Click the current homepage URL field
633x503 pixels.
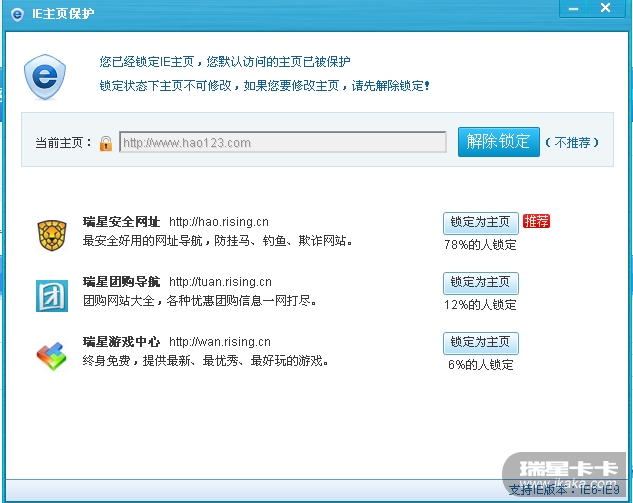[x=283, y=142]
